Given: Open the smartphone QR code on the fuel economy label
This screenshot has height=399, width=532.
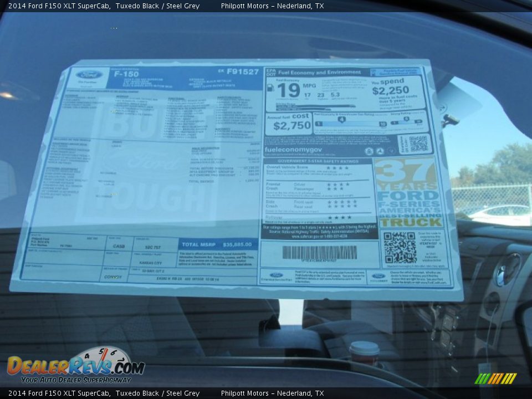Looking at the screenshot, I should click(417, 144).
